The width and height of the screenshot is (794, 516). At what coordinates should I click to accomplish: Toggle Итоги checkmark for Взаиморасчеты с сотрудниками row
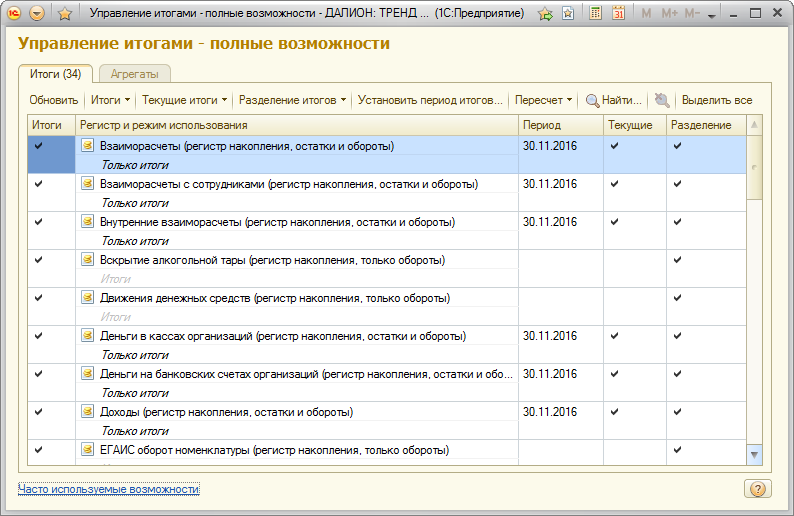pyautogui.click(x=38, y=184)
